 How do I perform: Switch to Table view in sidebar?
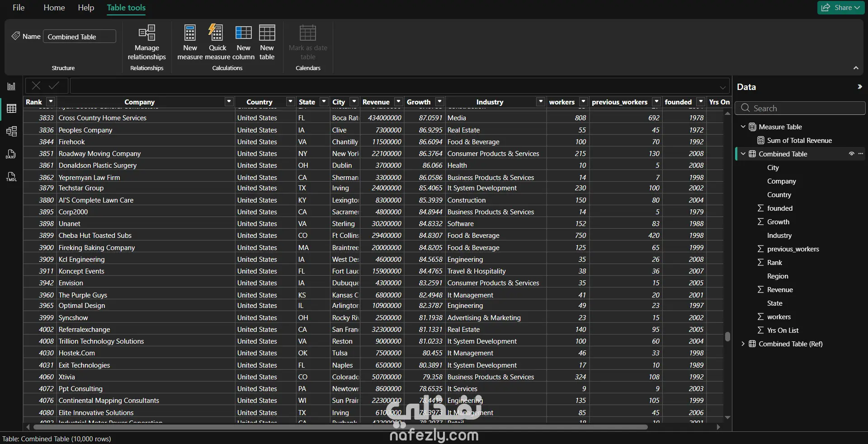coord(11,109)
